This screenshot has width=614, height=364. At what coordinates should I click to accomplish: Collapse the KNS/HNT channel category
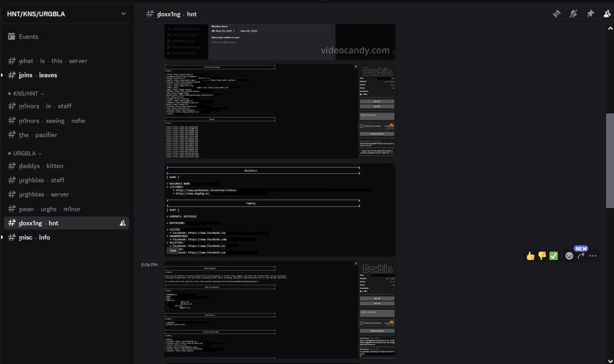pyautogui.click(x=26, y=93)
